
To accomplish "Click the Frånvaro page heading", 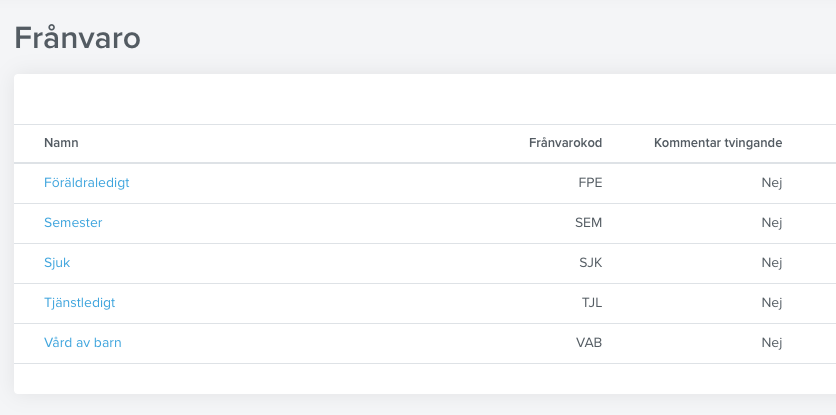I will [x=77, y=38].
